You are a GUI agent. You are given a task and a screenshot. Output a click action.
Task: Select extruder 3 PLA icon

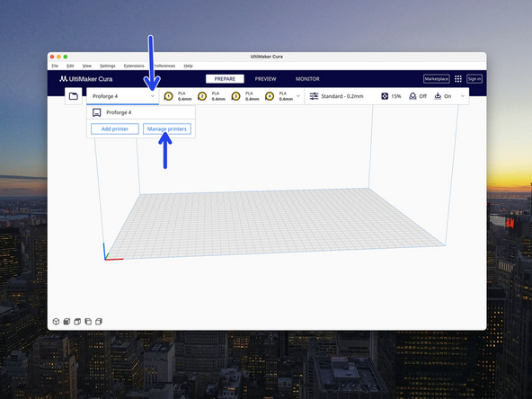pyautogui.click(x=235, y=96)
